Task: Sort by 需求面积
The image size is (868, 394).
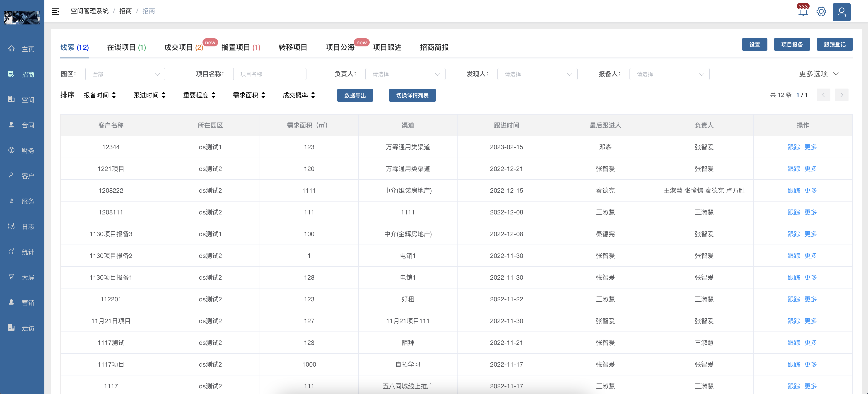Action: [249, 95]
